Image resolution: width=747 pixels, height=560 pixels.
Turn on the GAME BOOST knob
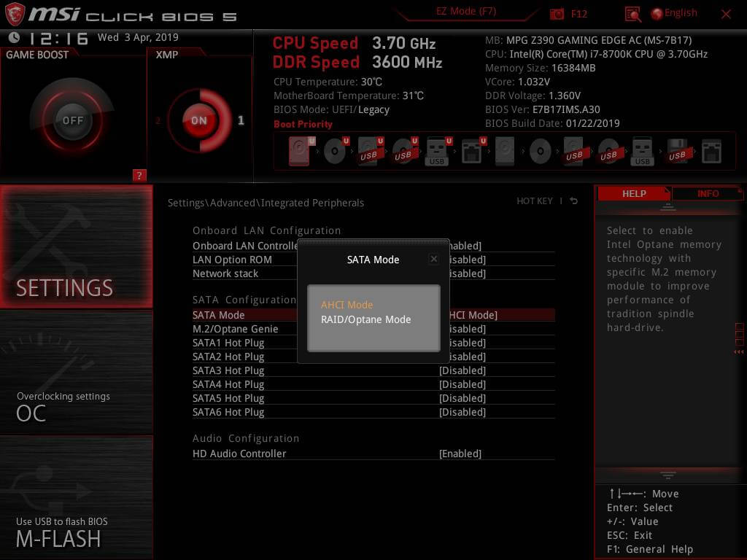72,120
